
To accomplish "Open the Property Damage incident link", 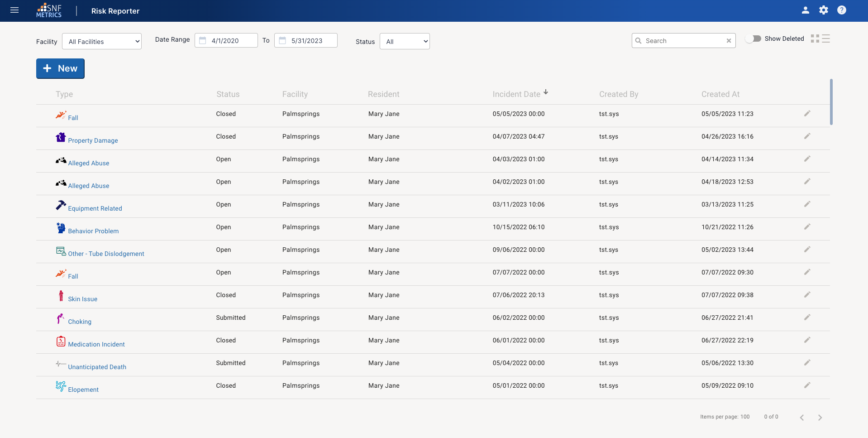I will (93, 140).
